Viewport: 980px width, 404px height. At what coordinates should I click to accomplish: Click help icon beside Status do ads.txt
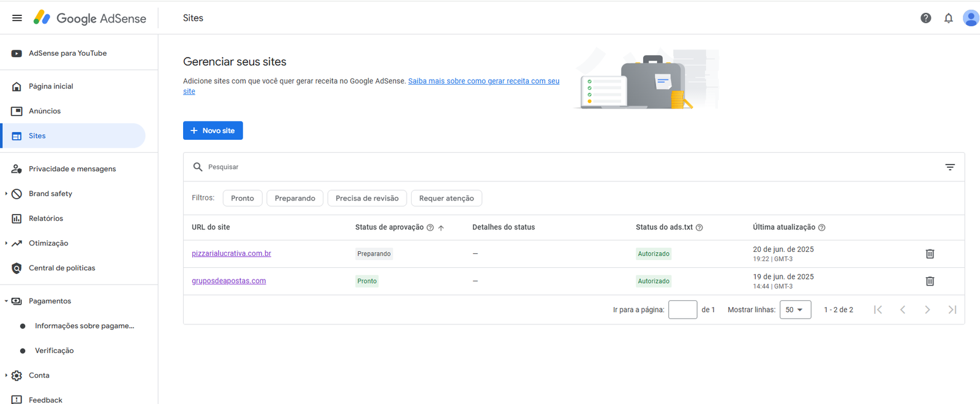pyautogui.click(x=699, y=227)
